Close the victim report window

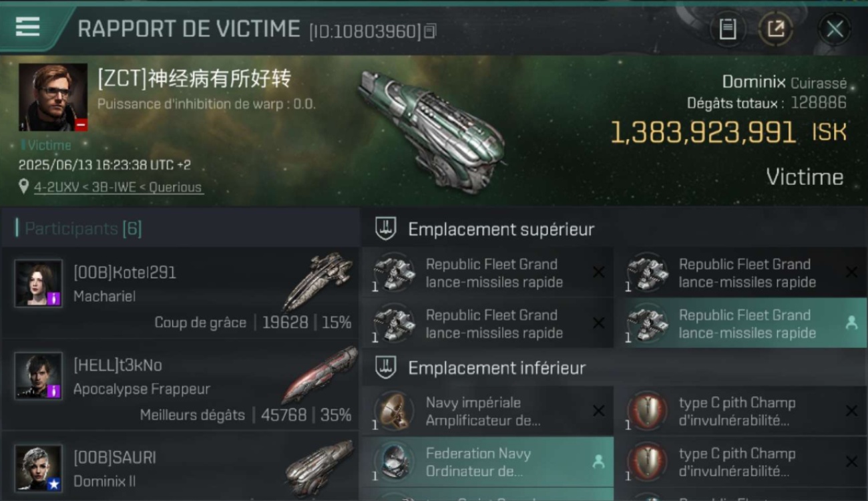click(x=835, y=29)
